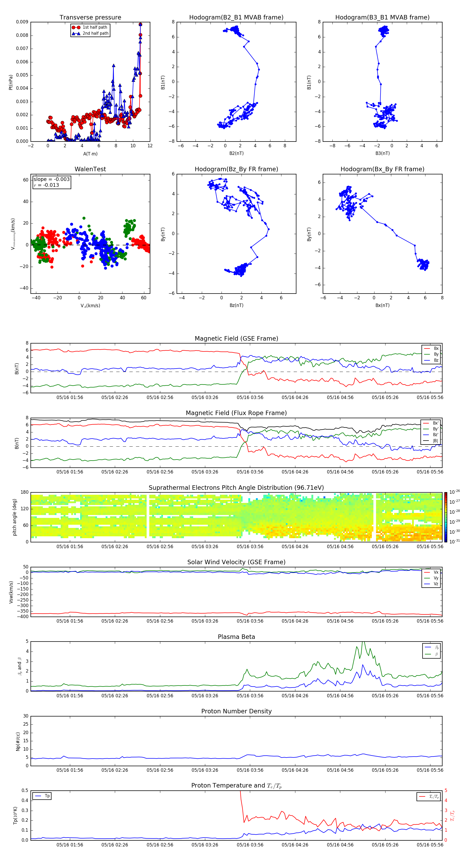Select the blue "Bz" entry in GSE legend
Screen dimensions: 473x868
(431, 360)
